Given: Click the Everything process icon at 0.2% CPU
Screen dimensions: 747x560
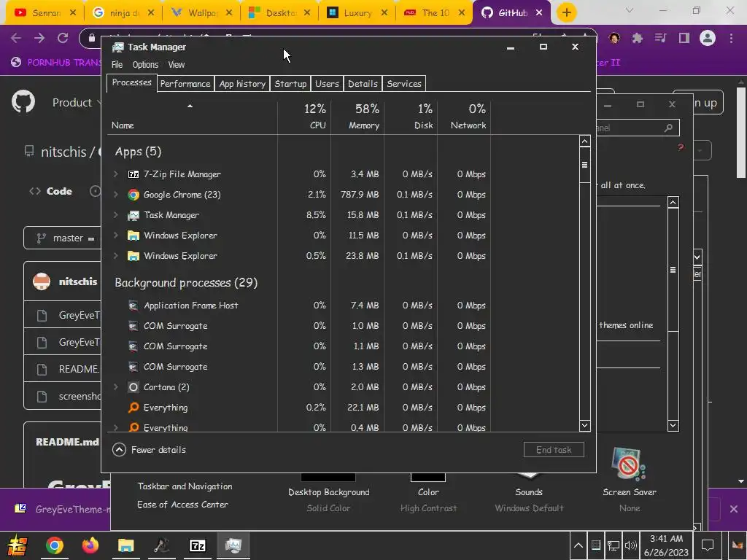Looking at the screenshot, I should pyautogui.click(x=134, y=408).
